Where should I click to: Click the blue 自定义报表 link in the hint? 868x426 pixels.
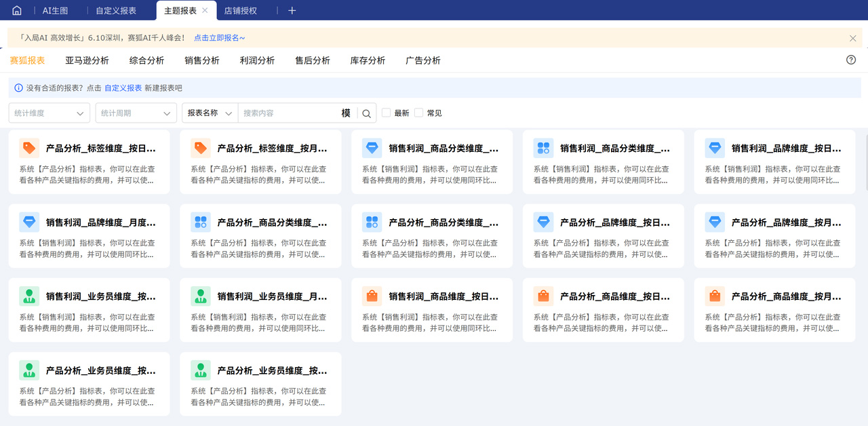[123, 88]
